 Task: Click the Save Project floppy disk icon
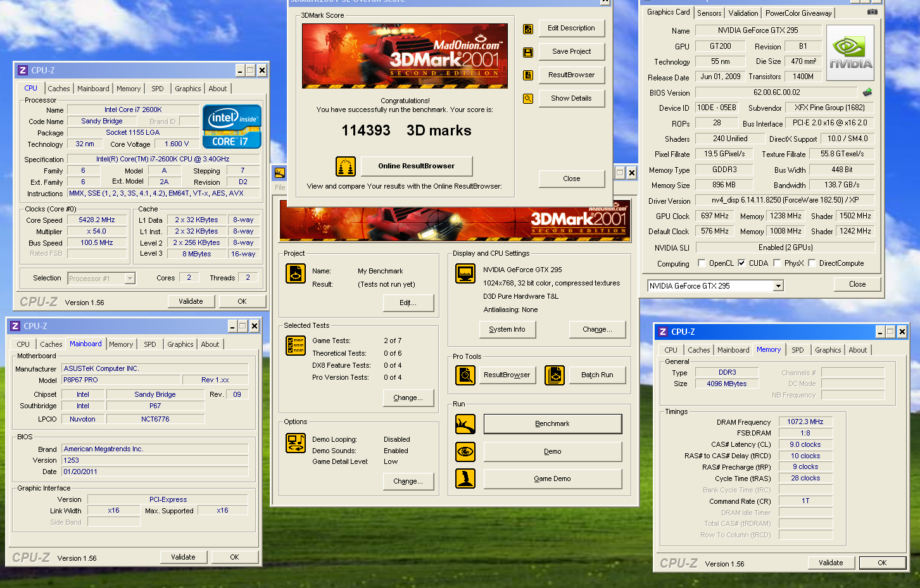pyautogui.click(x=528, y=53)
